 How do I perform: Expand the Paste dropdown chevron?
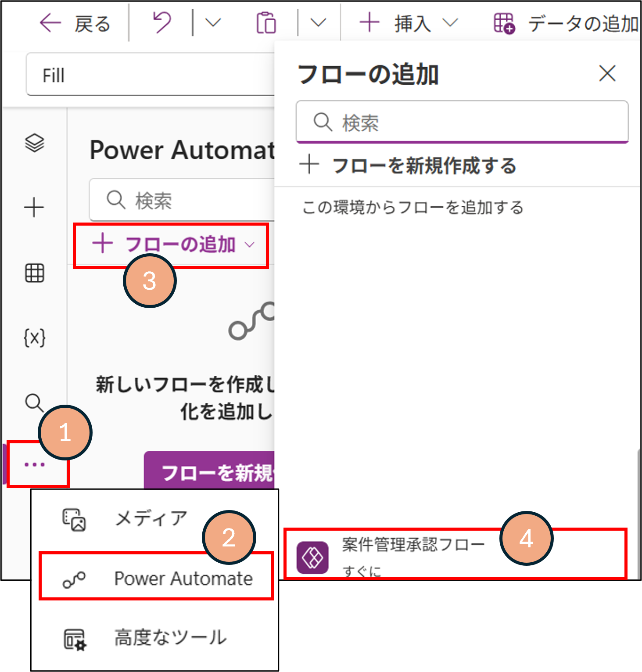tap(318, 23)
